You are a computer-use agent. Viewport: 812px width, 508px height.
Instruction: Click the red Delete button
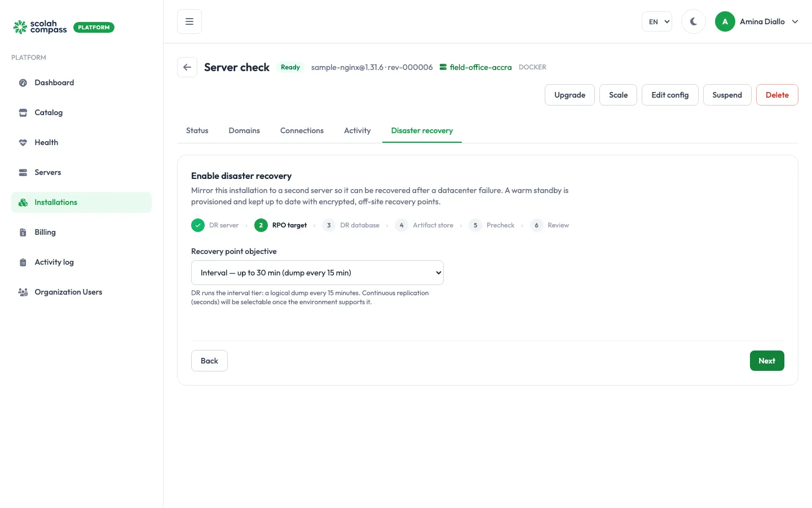[777, 95]
